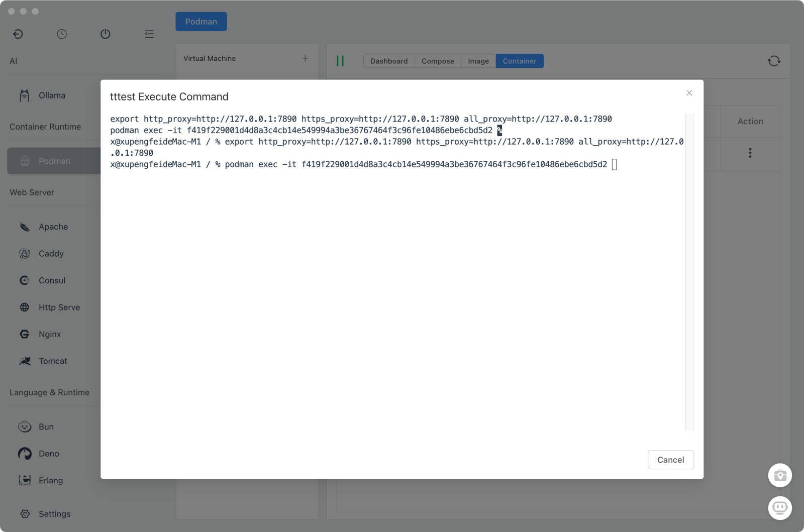Switch to the Dashboard tab
Screen dimensions: 804x532
(388, 61)
